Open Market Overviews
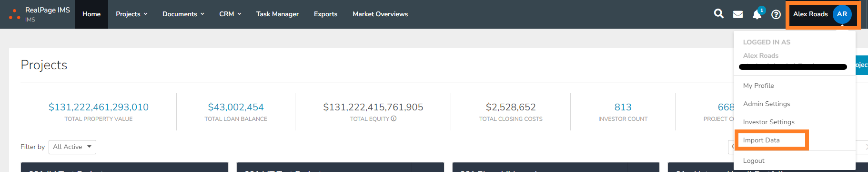The width and height of the screenshot is (868, 172). [x=380, y=14]
